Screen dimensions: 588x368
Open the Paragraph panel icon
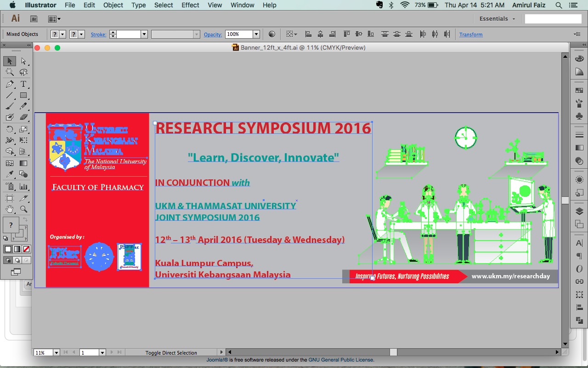coord(579,256)
